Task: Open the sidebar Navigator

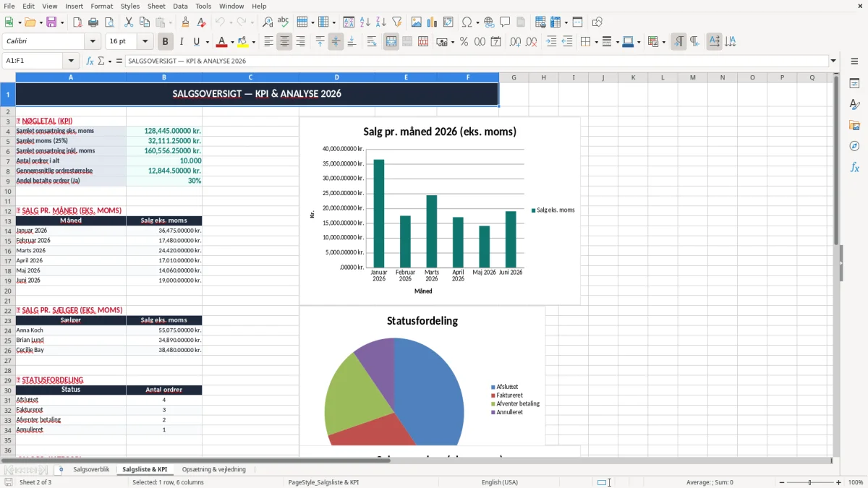Action: (x=854, y=147)
